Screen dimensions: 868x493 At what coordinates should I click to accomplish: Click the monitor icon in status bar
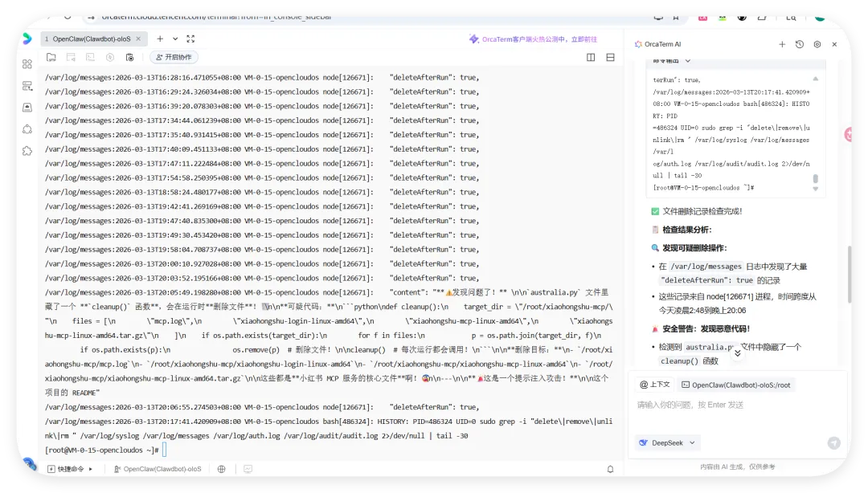click(x=248, y=469)
